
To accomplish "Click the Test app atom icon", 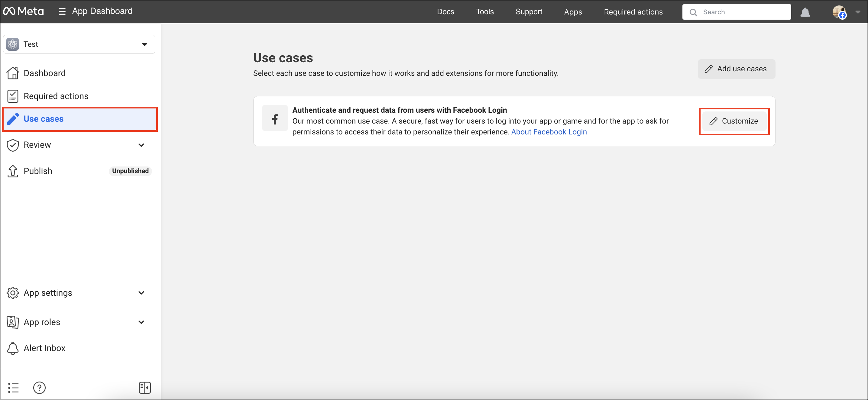I will pos(13,44).
